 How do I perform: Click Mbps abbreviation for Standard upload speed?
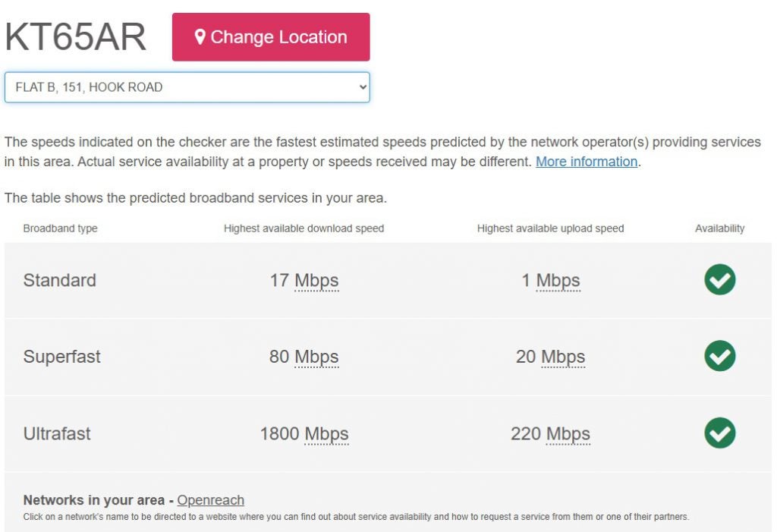pos(558,281)
